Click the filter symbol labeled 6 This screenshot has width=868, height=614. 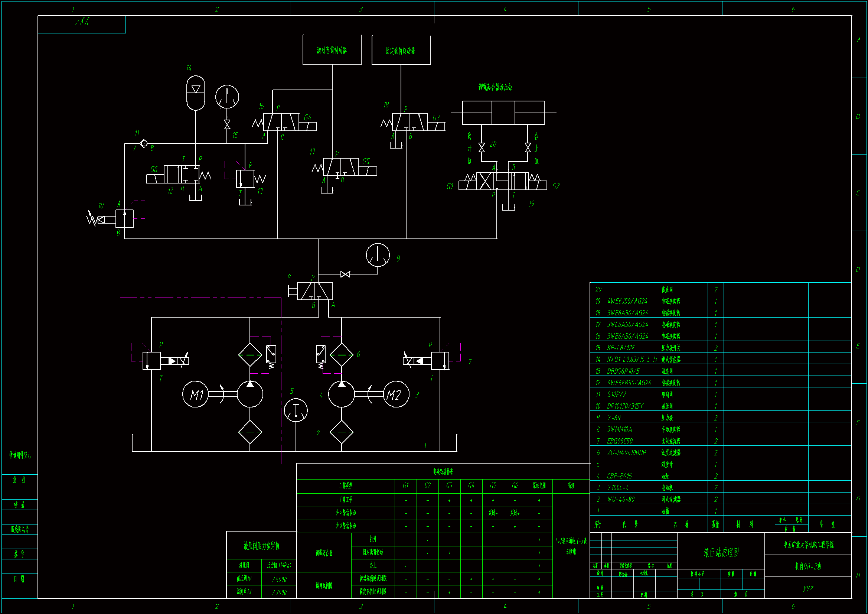[342, 355]
